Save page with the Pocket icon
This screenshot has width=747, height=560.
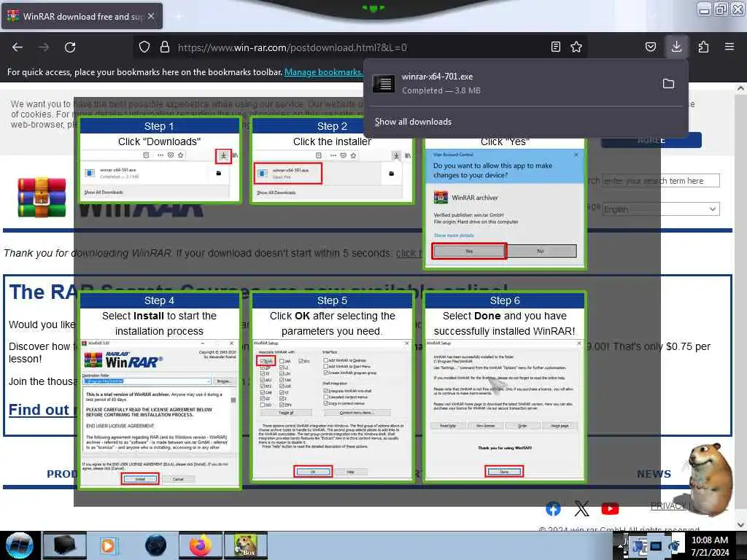(651, 47)
